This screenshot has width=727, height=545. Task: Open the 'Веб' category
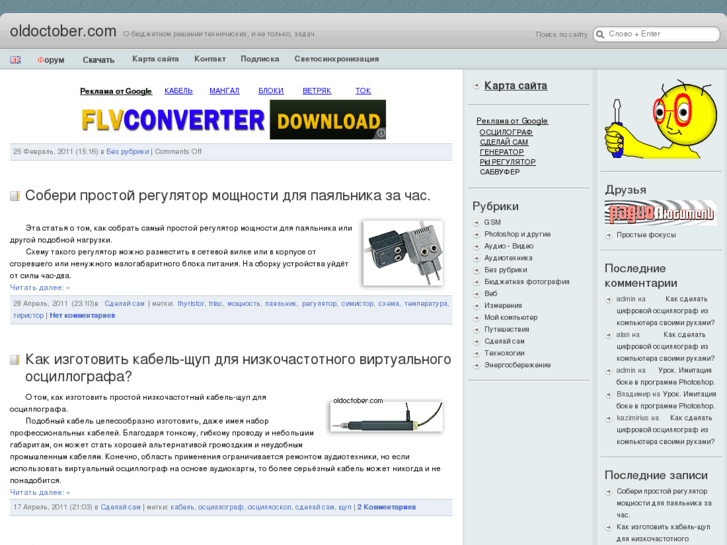[x=491, y=294]
